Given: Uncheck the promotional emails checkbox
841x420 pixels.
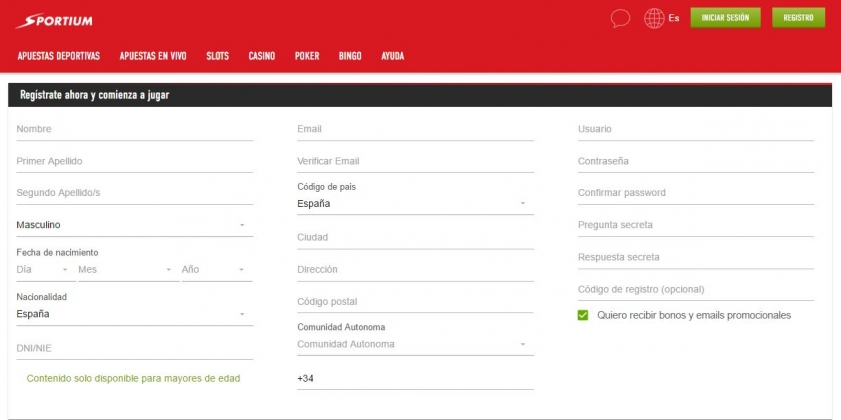Looking at the screenshot, I should pyautogui.click(x=583, y=315).
